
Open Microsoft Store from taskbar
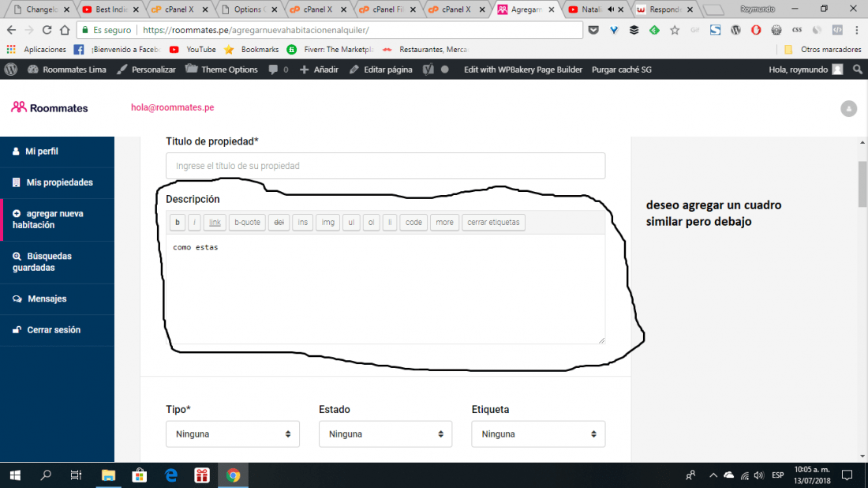click(x=140, y=475)
